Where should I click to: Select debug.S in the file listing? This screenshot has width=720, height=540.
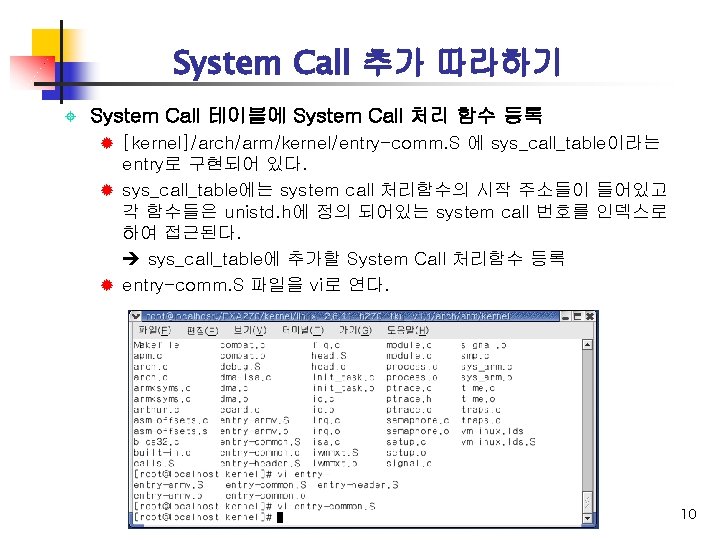pos(241,366)
